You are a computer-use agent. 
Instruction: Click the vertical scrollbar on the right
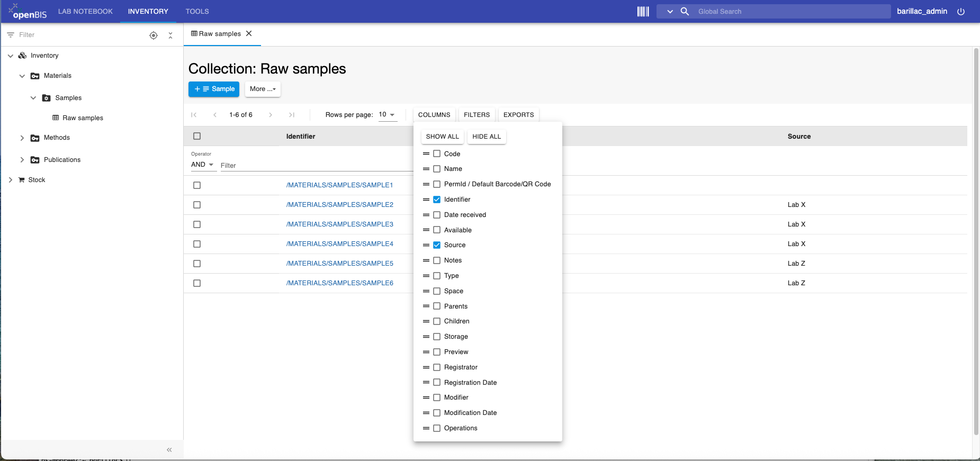pos(976,241)
